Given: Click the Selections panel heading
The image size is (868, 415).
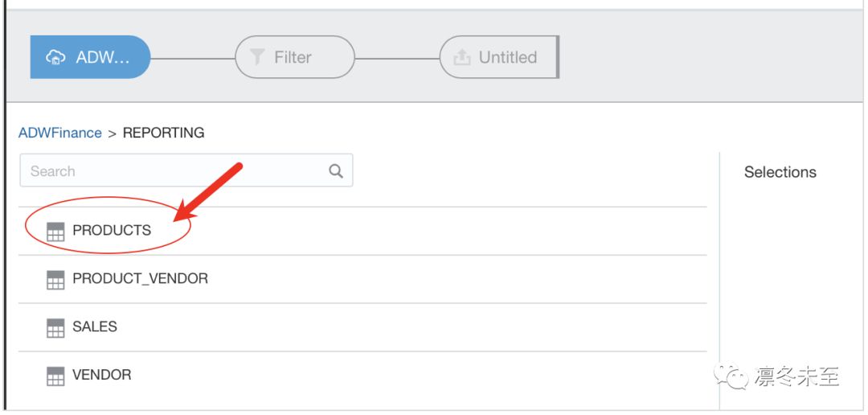Looking at the screenshot, I should coord(780,172).
